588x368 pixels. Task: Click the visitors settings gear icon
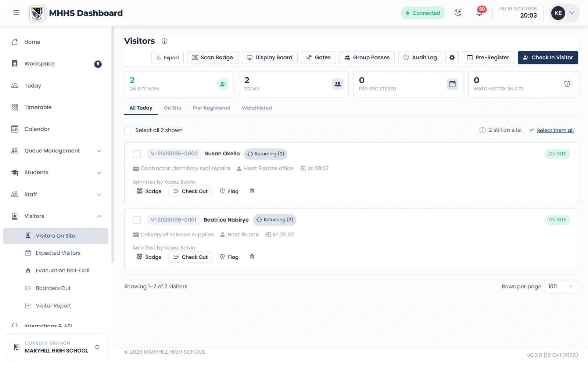(x=452, y=57)
